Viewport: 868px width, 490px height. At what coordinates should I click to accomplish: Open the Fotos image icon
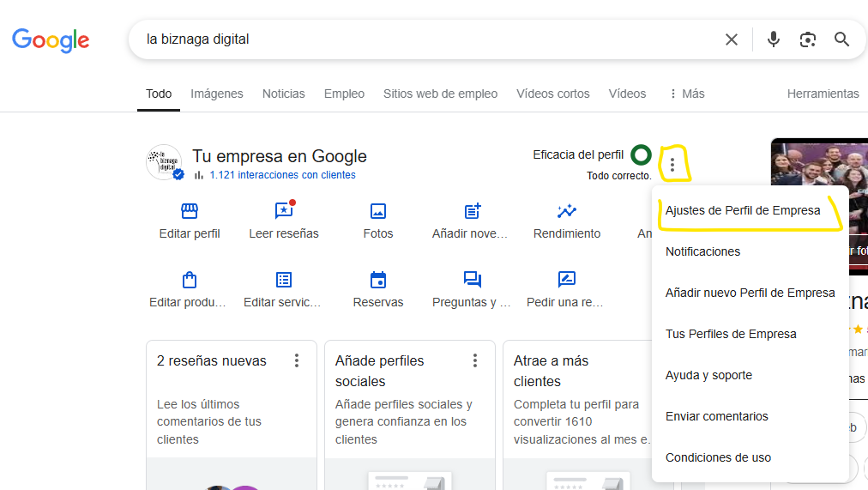[x=378, y=211]
